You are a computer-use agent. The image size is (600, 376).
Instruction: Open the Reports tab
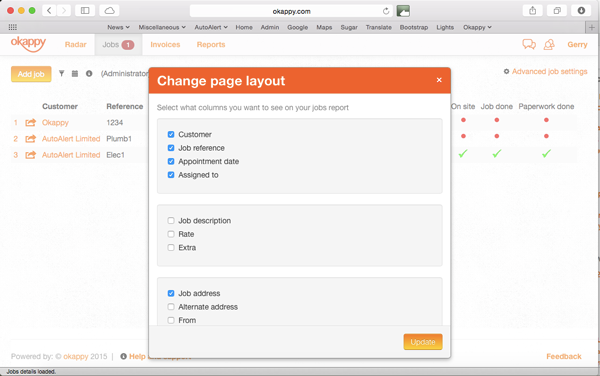click(211, 44)
